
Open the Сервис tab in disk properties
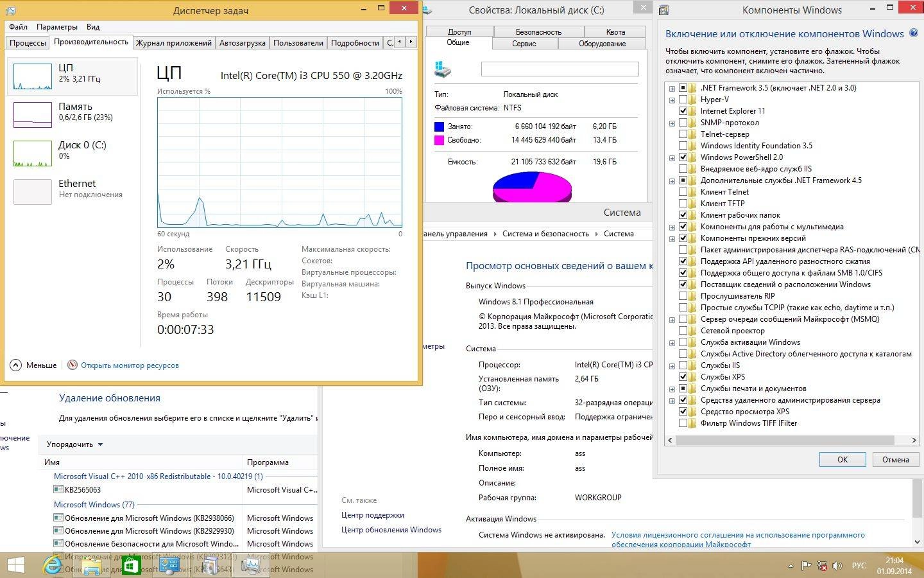(x=524, y=43)
